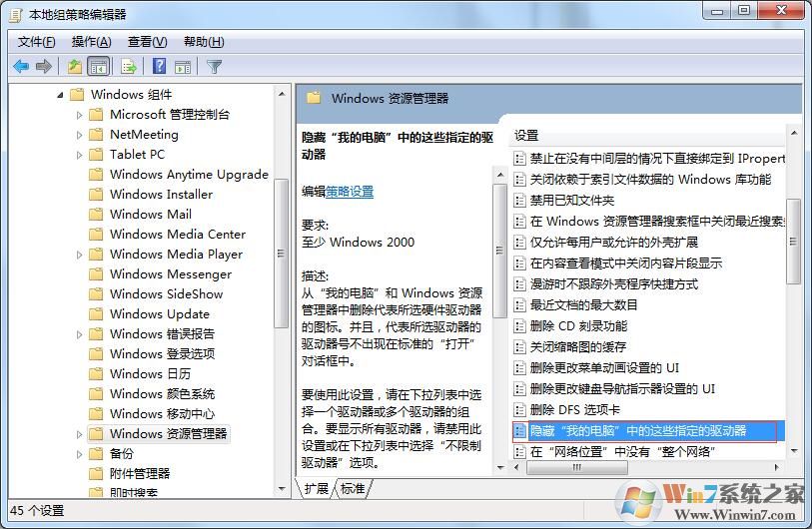812x529 pixels.
Task: Click folder icon beside Windows Messenger
Action: click(96, 274)
